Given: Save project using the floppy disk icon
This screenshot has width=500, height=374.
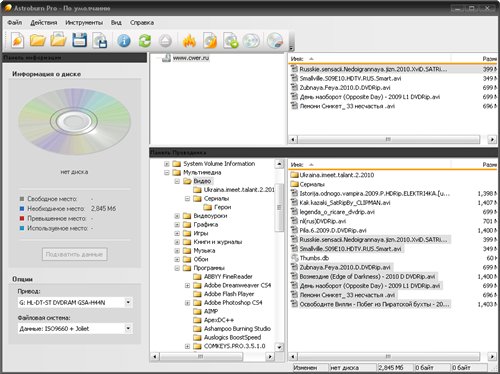Looking at the screenshot, I should (79, 41).
